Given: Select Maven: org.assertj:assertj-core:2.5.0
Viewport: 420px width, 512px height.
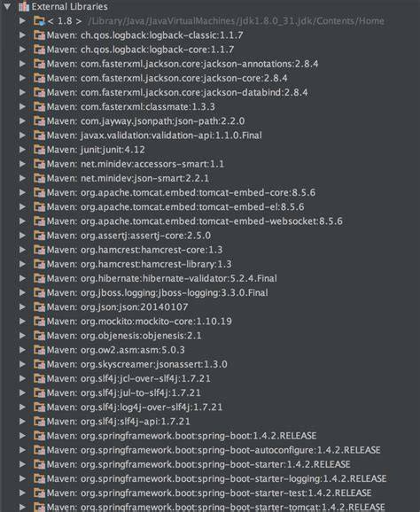Looking at the screenshot, I should click(128, 236).
